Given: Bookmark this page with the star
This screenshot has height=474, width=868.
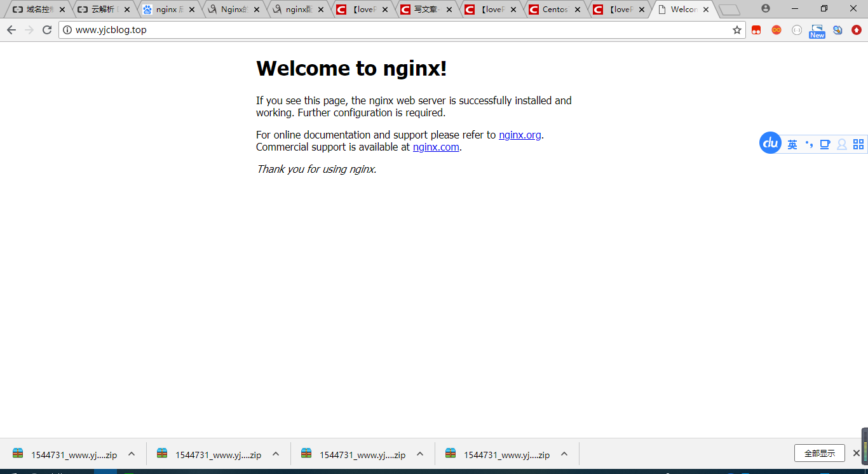Looking at the screenshot, I should click(x=737, y=30).
